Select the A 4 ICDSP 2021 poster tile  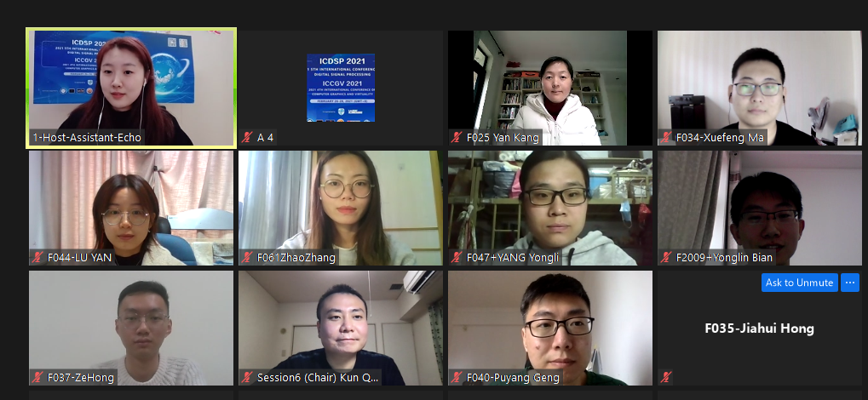pyautogui.click(x=341, y=88)
